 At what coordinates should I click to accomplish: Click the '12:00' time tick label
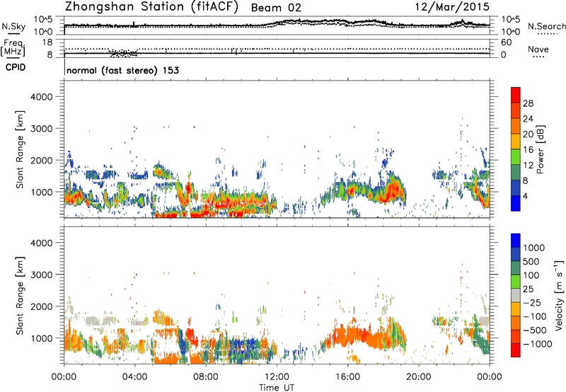tap(277, 377)
